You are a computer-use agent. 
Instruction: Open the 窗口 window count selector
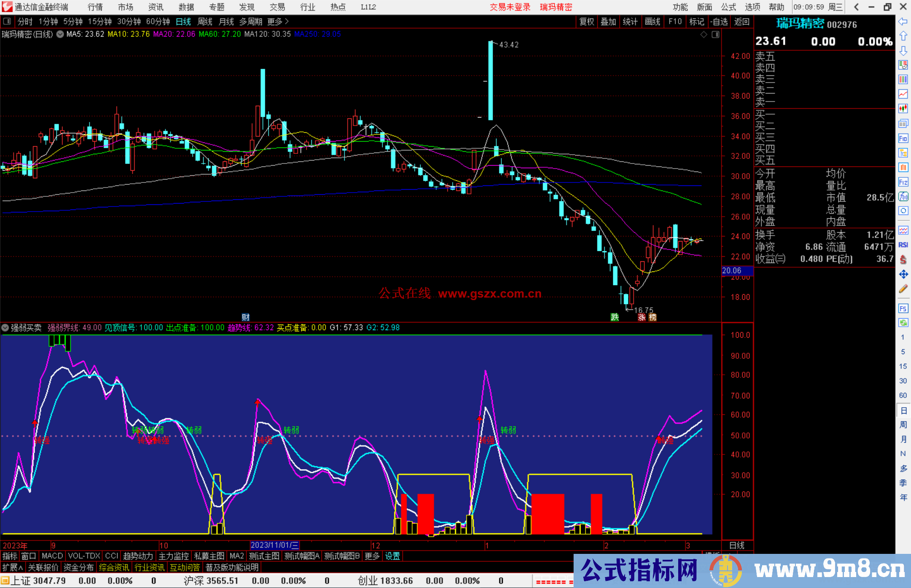pyautogui.click(x=29, y=556)
